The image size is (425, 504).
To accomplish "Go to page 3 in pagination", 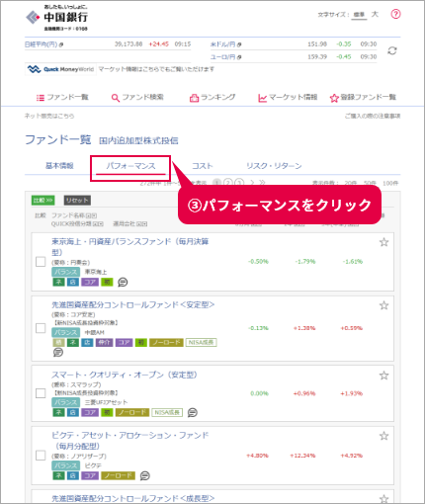I will pyautogui.click(x=239, y=182).
